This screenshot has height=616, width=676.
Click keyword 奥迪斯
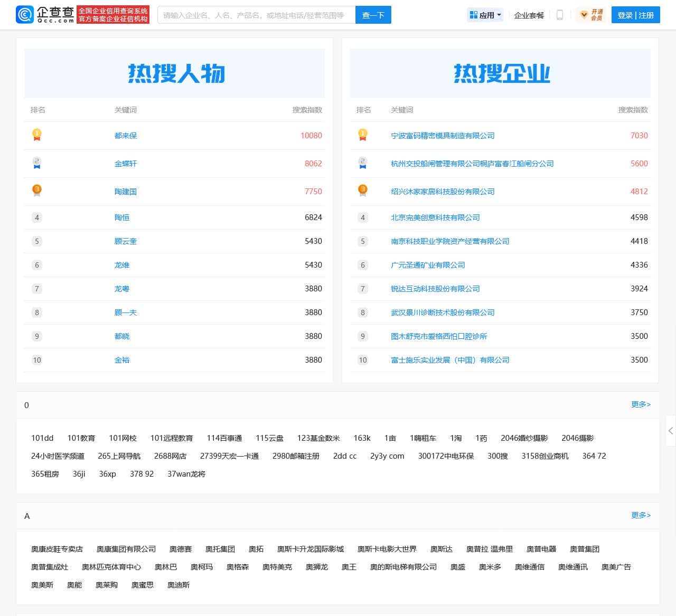point(179,585)
